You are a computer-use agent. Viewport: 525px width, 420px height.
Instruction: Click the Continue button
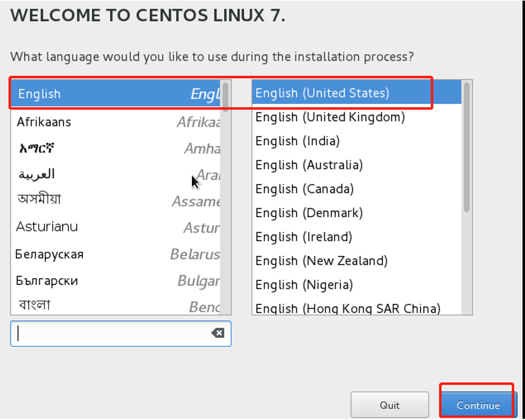[478, 405]
